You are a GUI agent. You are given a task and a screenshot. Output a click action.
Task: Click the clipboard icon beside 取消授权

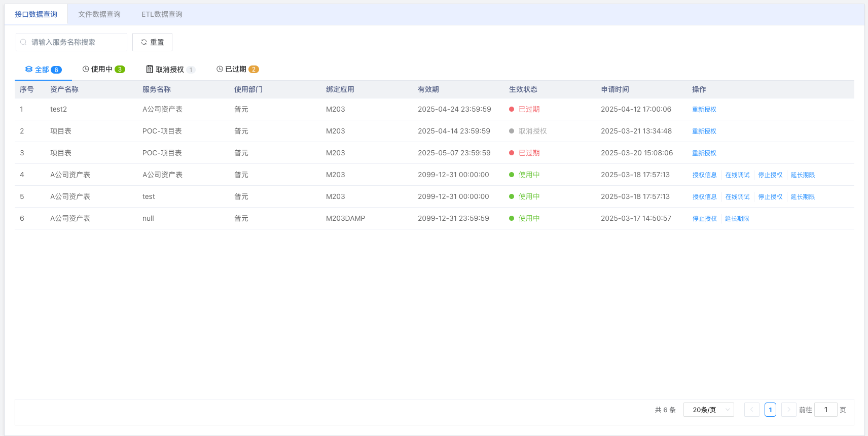coord(150,69)
